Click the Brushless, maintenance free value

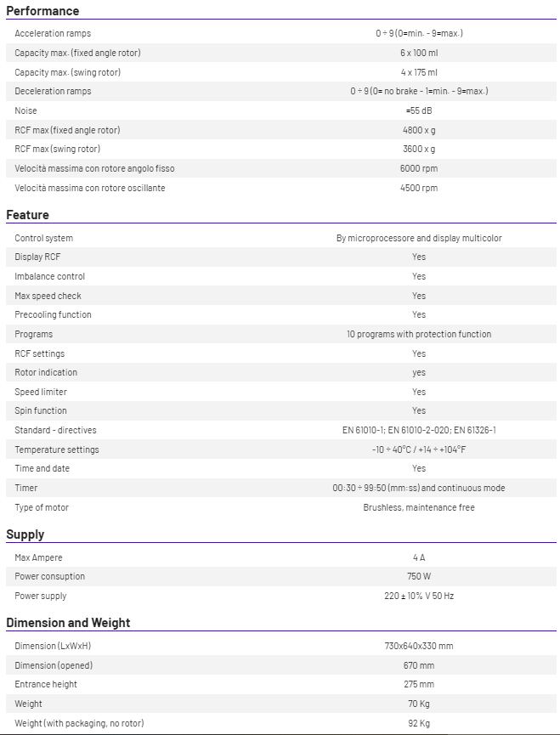tap(419, 507)
